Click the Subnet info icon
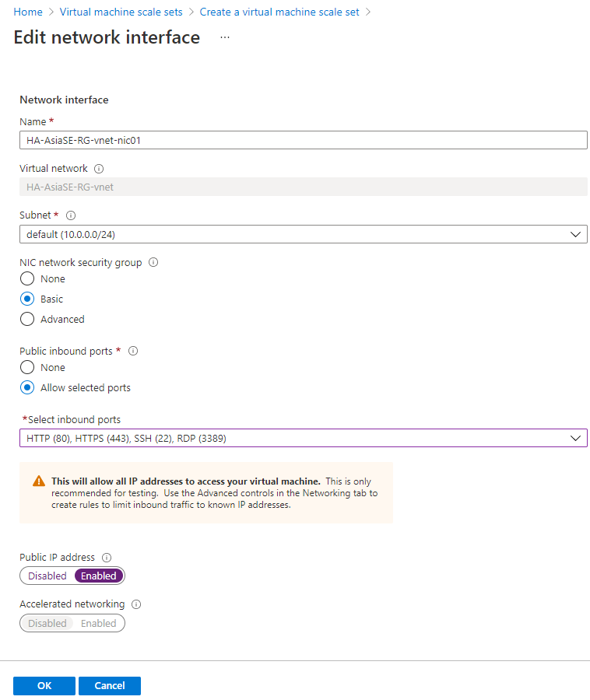This screenshot has width=590, height=700. point(71,215)
